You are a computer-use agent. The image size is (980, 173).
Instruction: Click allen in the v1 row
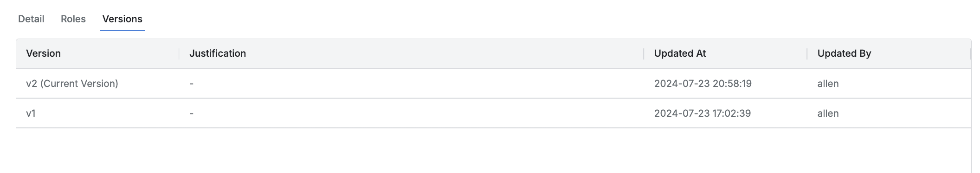(828, 113)
